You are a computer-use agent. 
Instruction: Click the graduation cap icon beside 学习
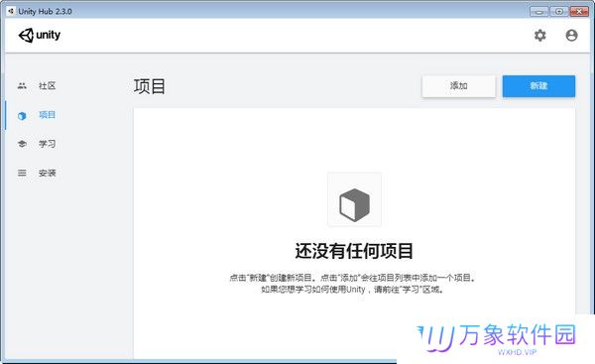tap(22, 144)
